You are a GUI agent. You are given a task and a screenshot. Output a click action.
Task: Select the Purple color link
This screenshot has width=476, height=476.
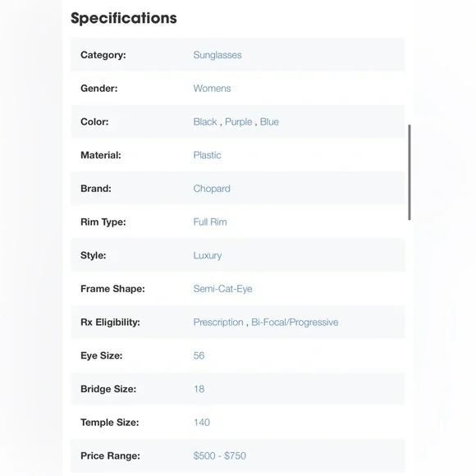(x=238, y=121)
